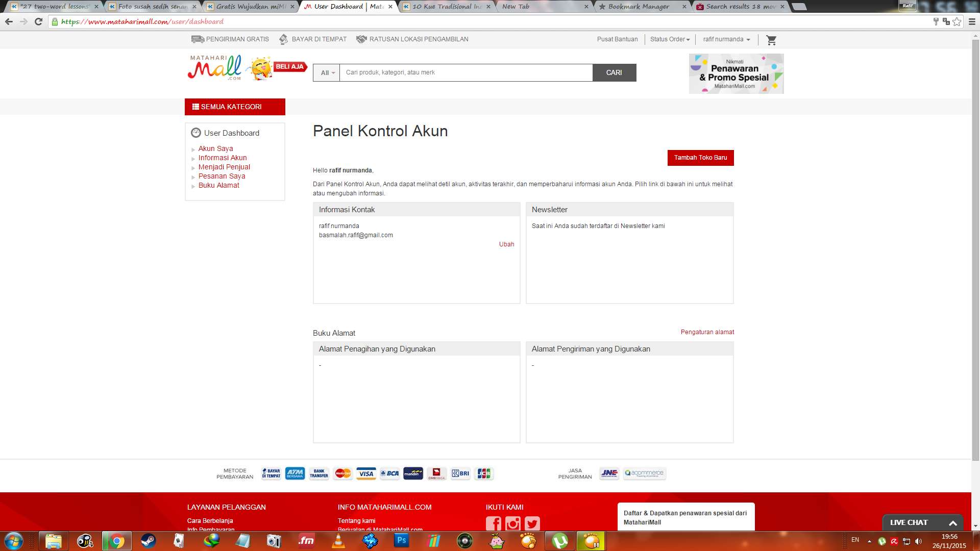The image size is (980, 551).
Task: Expand the Status Order dropdown
Action: [670, 39]
